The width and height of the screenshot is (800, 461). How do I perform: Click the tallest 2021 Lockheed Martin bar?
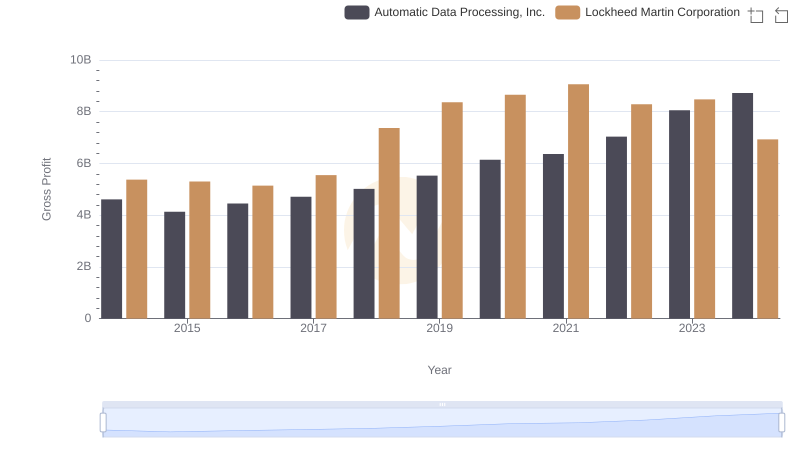click(579, 201)
